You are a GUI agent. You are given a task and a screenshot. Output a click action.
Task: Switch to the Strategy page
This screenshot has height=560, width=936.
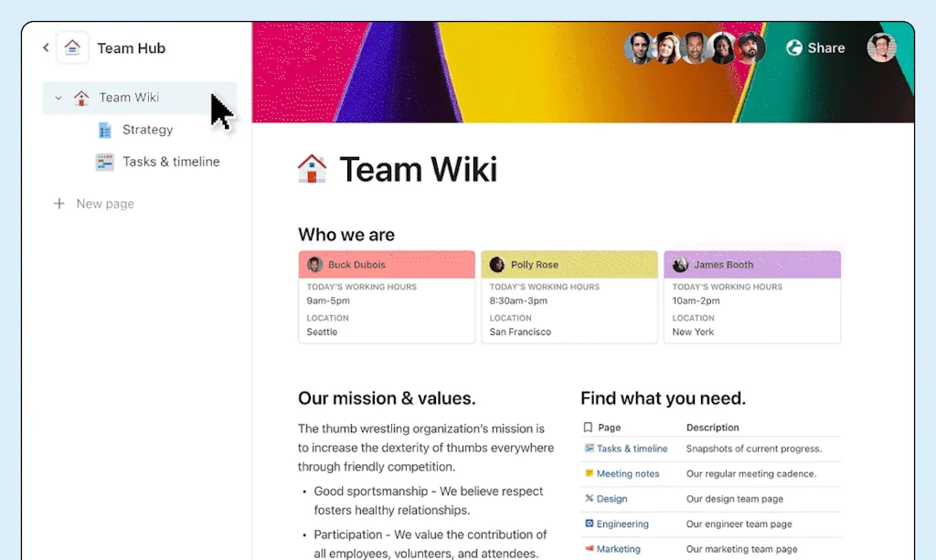pos(147,130)
